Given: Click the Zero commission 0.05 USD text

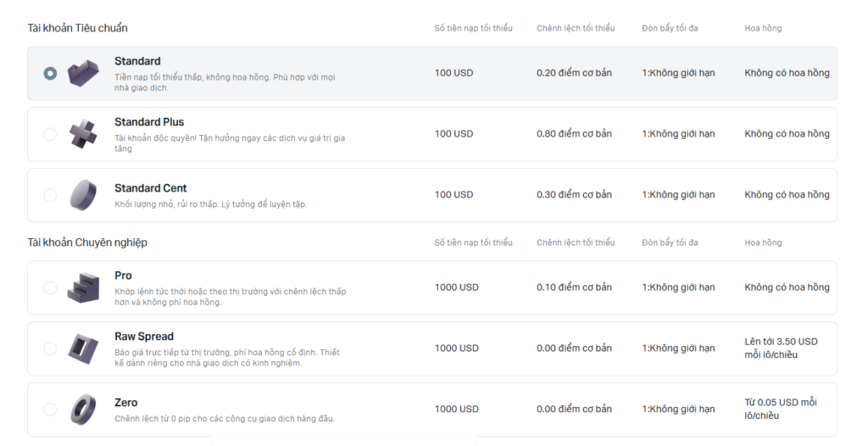Looking at the screenshot, I should [781, 409].
